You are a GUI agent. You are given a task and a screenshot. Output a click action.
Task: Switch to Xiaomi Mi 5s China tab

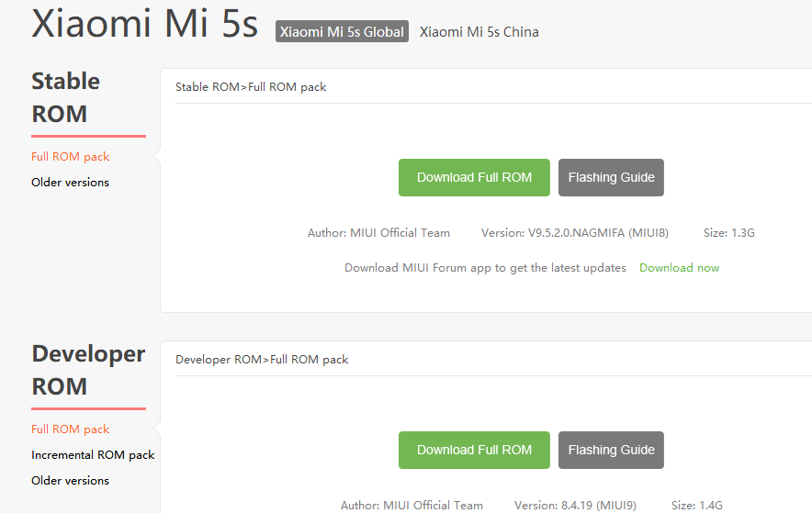tap(479, 32)
